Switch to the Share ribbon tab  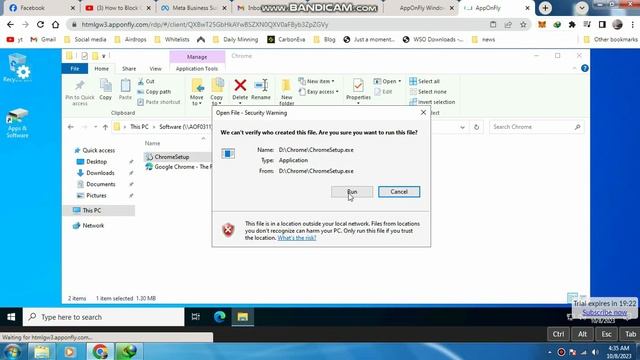tap(129, 69)
